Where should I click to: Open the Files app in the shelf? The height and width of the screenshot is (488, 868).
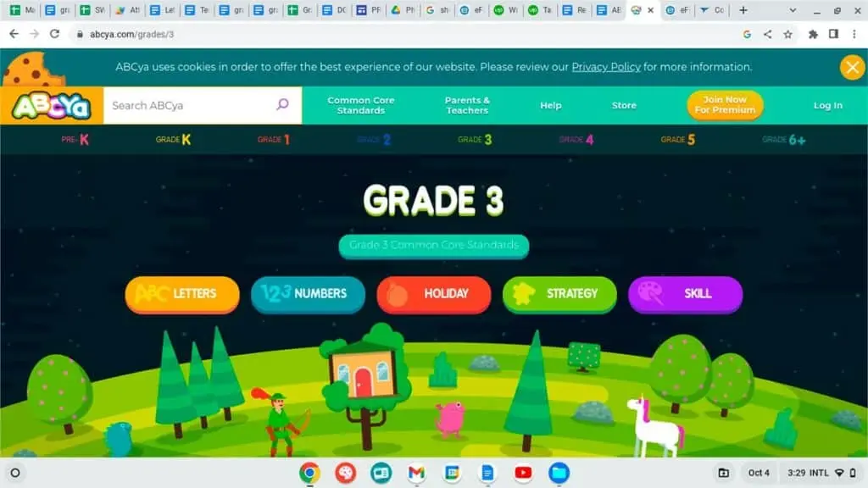(x=559, y=473)
